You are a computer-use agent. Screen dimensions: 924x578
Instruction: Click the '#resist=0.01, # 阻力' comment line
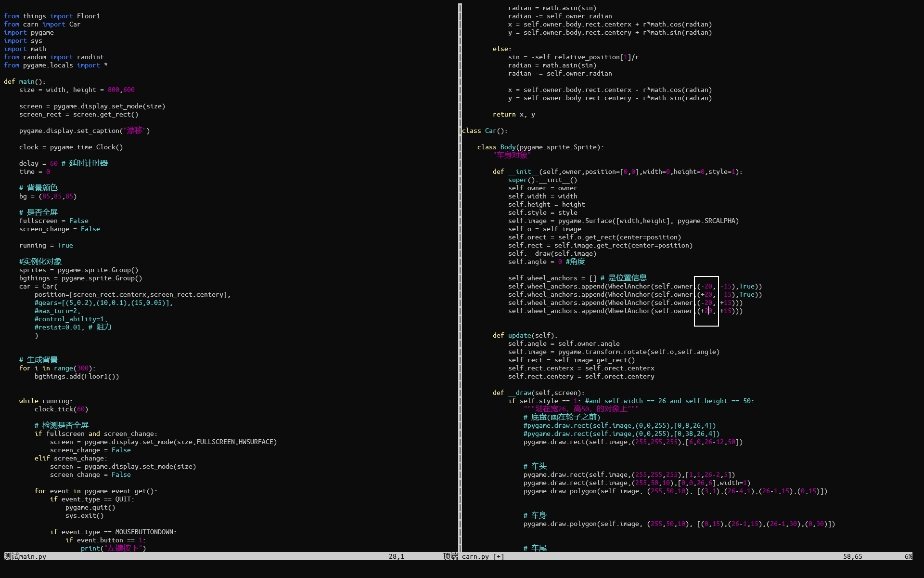(73, 327)
